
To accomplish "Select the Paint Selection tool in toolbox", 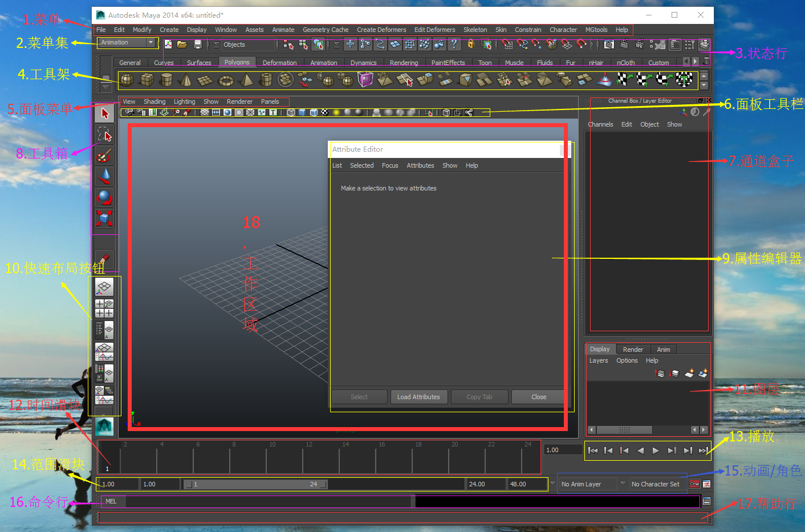I will [104, 156].
